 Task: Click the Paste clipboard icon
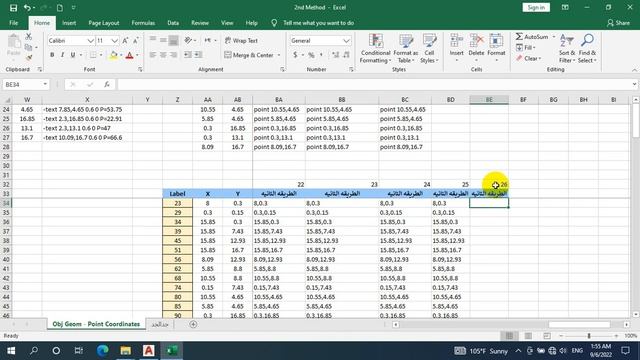point(14,42)
